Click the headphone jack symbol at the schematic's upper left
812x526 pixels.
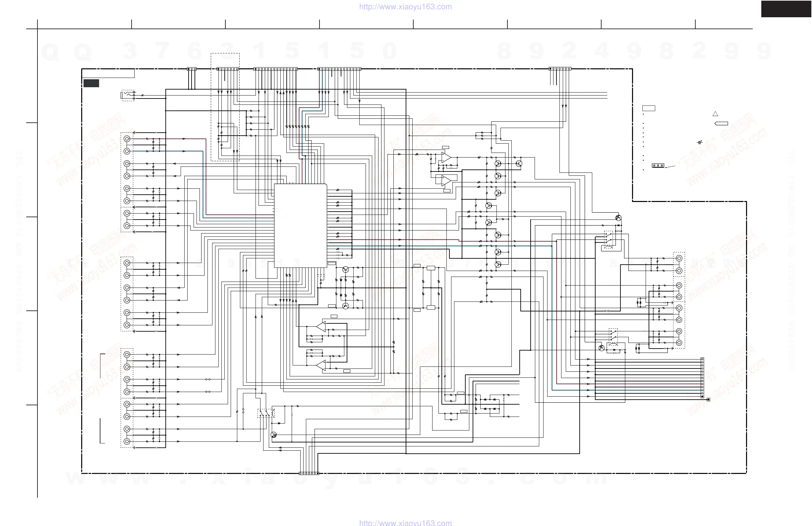[128, 95]
